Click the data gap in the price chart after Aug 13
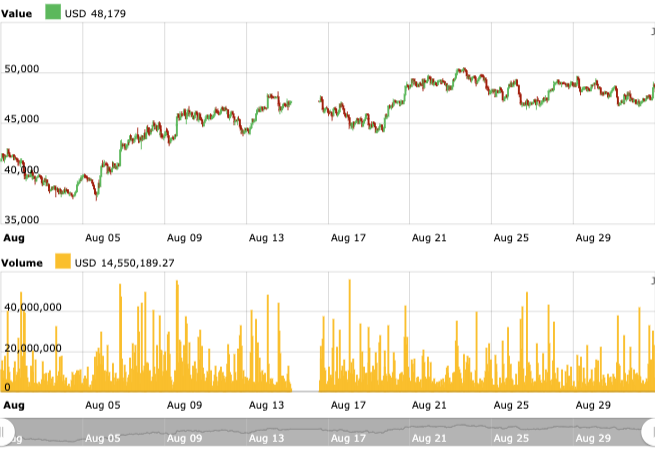The height and width of the screenshot is (449, 655). coord(304,110)
